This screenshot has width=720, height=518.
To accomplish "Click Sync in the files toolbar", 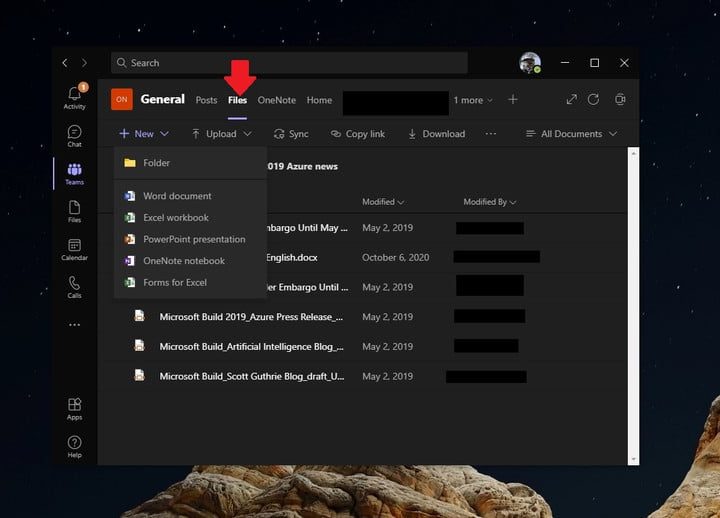I will click(x=291, y=134).
